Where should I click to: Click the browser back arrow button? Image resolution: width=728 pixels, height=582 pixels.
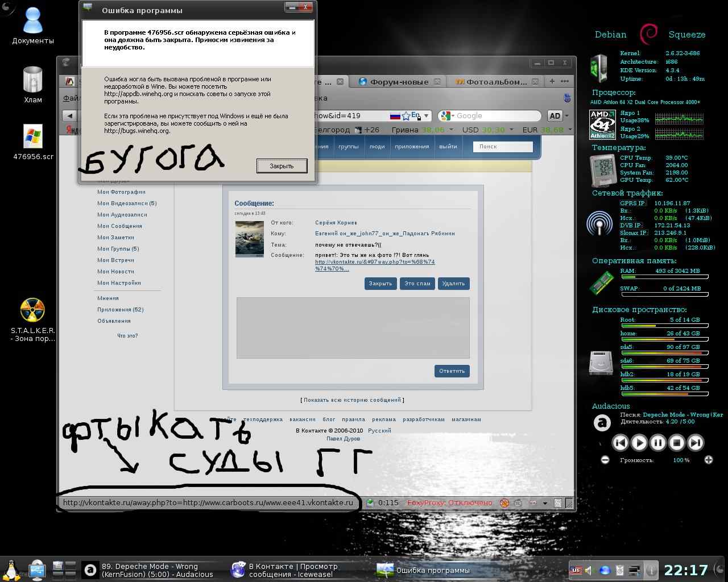69,116
